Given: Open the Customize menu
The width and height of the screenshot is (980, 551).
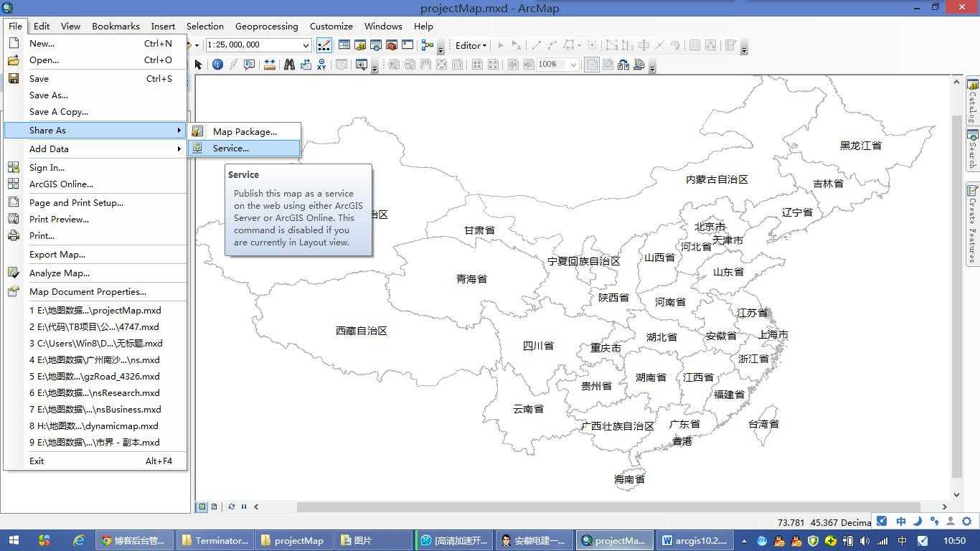Looking at the screenshot, I should 331,26.
